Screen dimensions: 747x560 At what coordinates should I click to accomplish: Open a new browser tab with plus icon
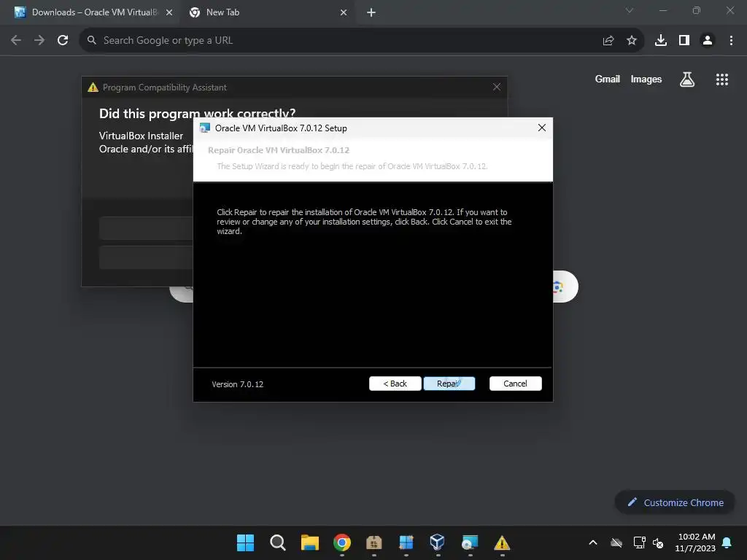tap(371, 13)
